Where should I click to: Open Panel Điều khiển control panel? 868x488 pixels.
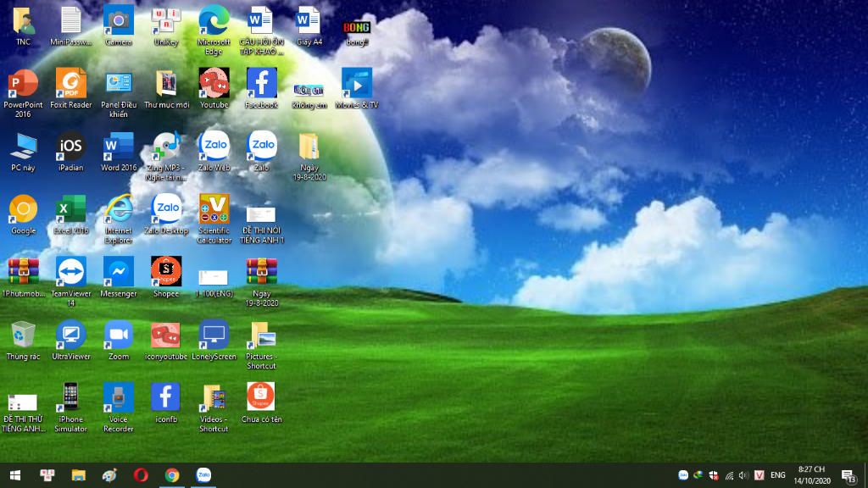(x=119, y=84)
